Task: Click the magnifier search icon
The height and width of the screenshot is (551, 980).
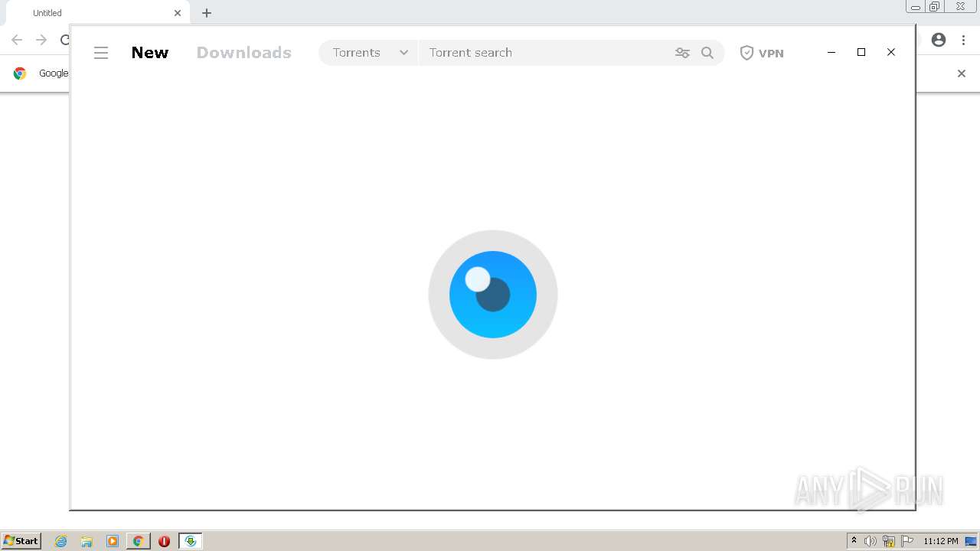Action: pyautogui.click(x=707, y=53)
